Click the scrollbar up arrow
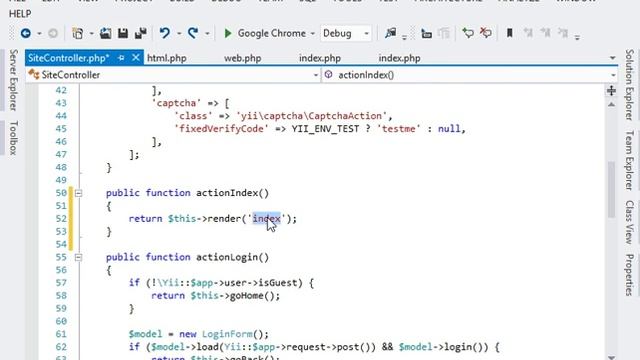This screenshot has height=360, width=640. (611, 105)
